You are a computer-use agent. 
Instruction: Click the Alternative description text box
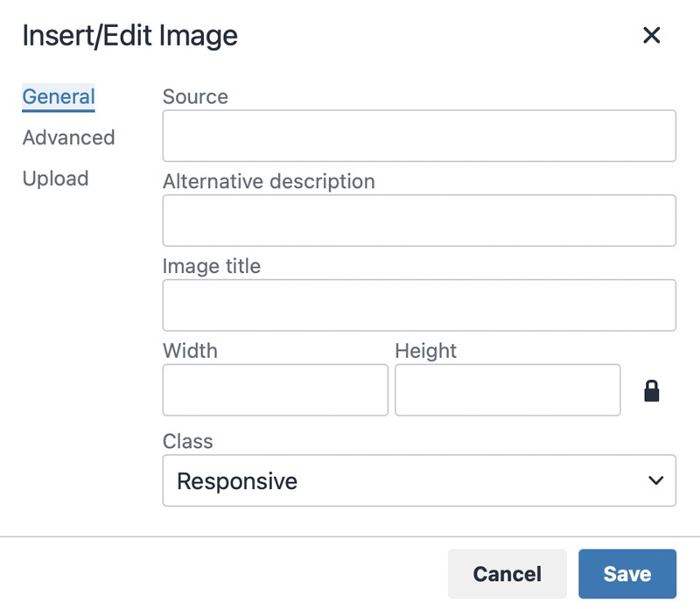point(419,220)
